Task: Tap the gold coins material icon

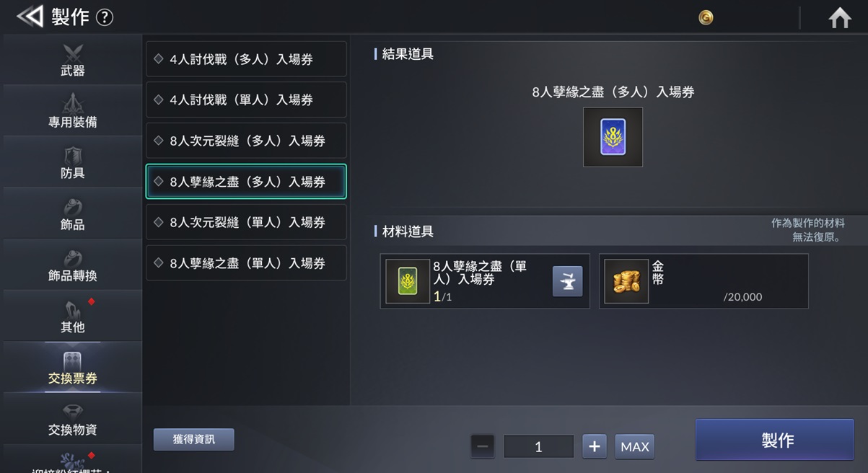Action: click(x=626, y=281)
